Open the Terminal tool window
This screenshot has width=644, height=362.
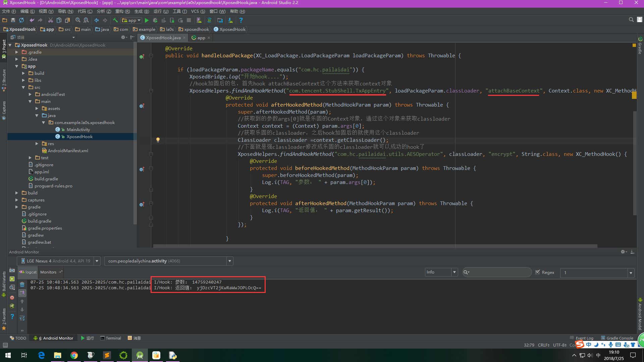(111, 338)
